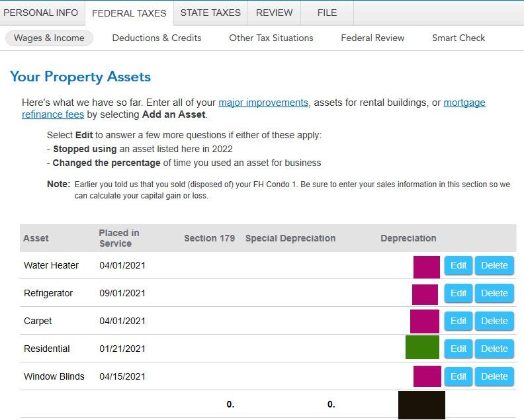Image resolution: width=524 pixels, height=420 pixels.
Task: Delete the Water Heater asset
Action: (x=494, y=265)
